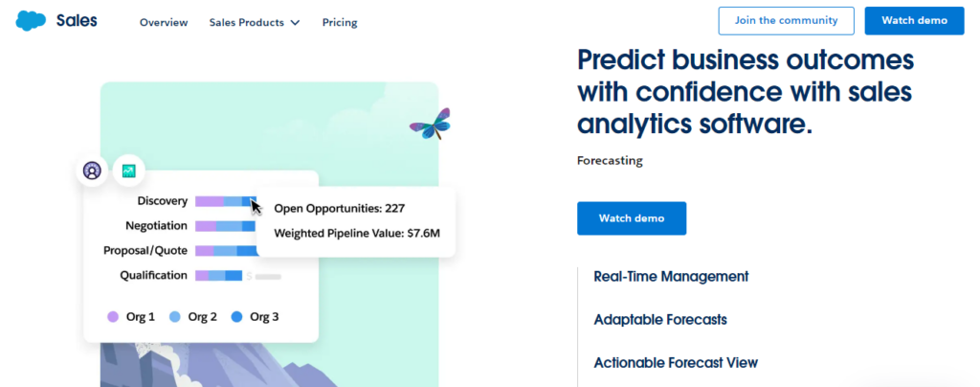Go to the Pricing page
980x387 pixels.
click(x=340, y=22)
